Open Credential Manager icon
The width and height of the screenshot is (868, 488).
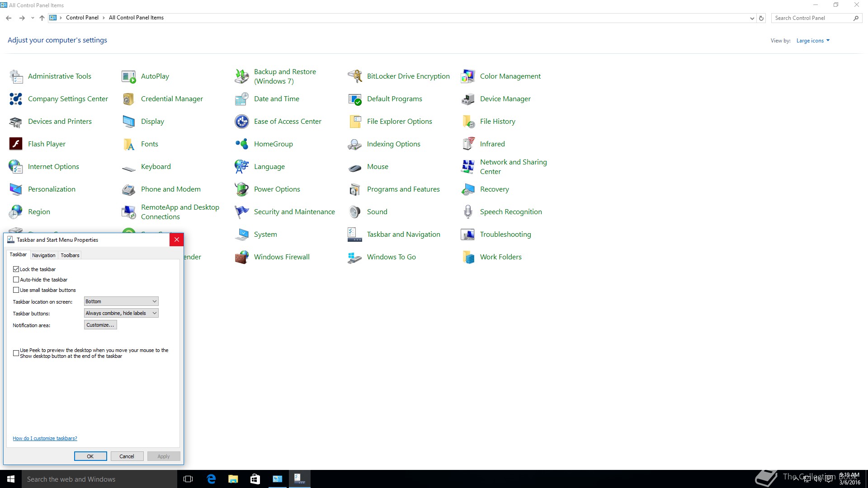pos(129,99)
